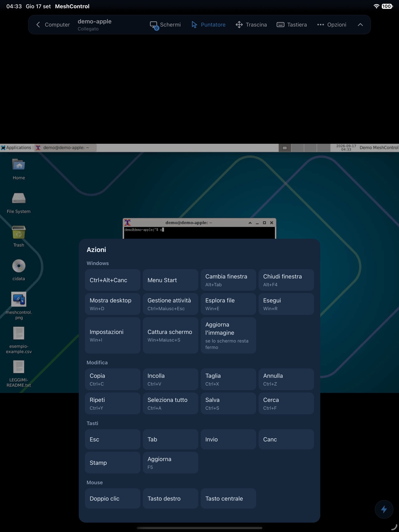Tap the lightning quick actions button
The height and width of the screenshot is (532, 399).
point(384,509)
